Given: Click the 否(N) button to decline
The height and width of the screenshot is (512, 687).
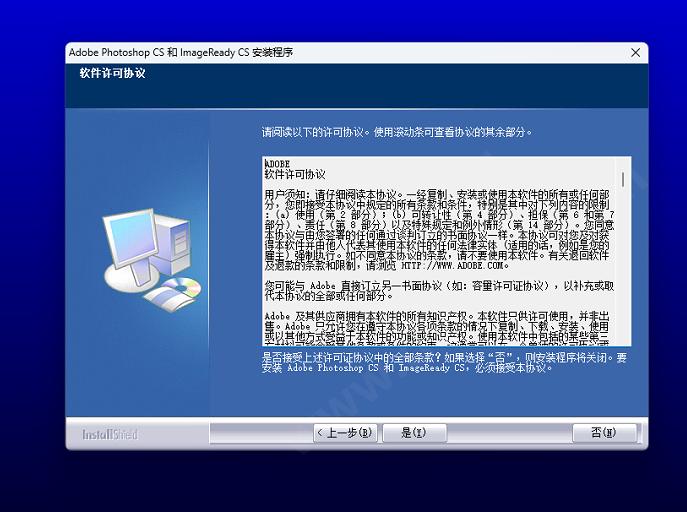Looking at the screenshot, I should click(604, 433).
